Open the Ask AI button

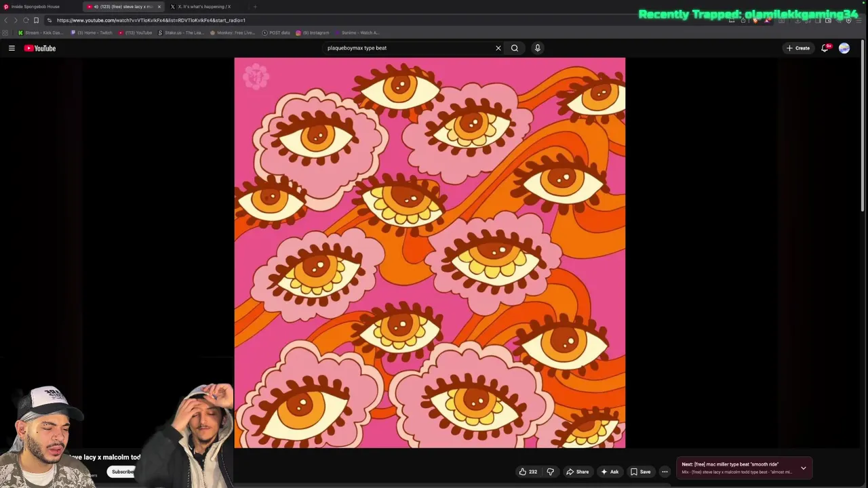tap(610, 472)
